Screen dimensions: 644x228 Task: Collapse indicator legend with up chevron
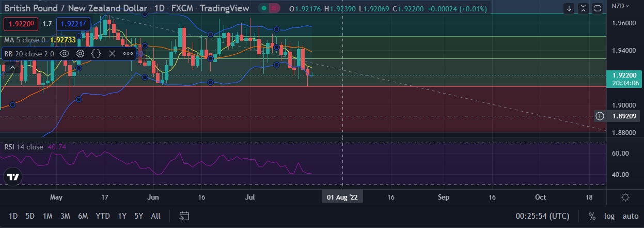pyautogui.click(x=13, y=67)
